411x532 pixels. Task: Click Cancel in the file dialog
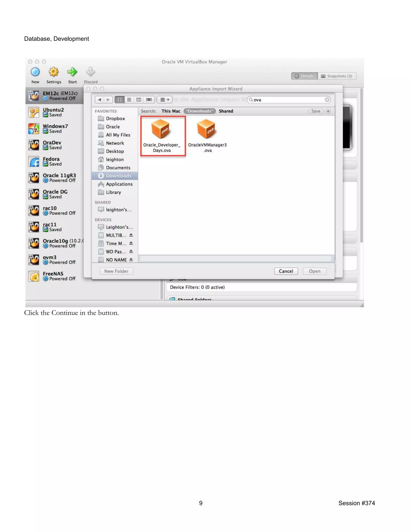pos(286,271)
